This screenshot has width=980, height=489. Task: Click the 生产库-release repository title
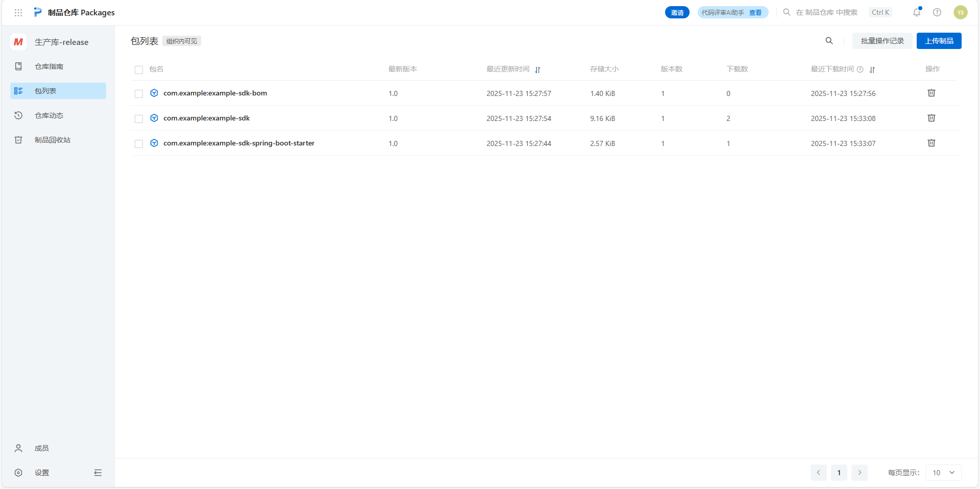(61, 42)
